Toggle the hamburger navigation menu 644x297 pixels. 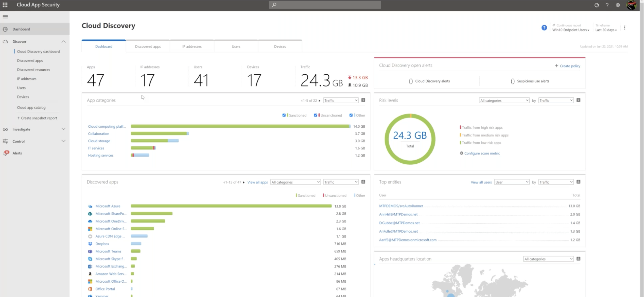click(x=5, y=17)
